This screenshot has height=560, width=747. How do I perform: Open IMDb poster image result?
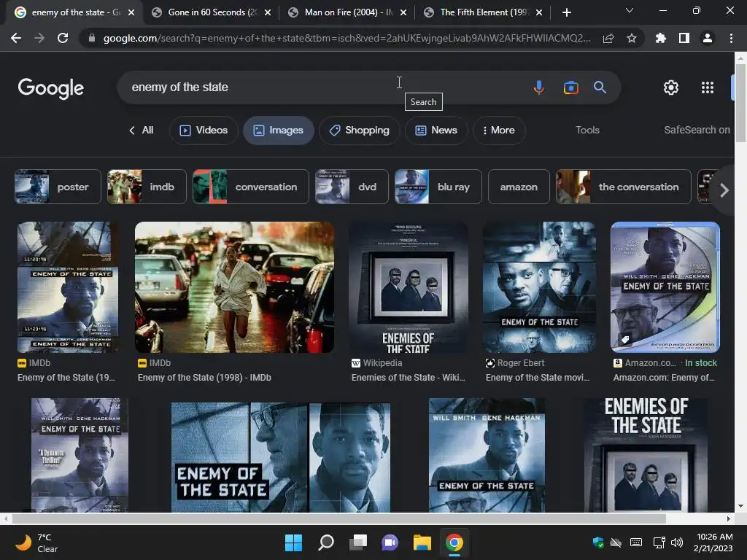pos(68,287)
